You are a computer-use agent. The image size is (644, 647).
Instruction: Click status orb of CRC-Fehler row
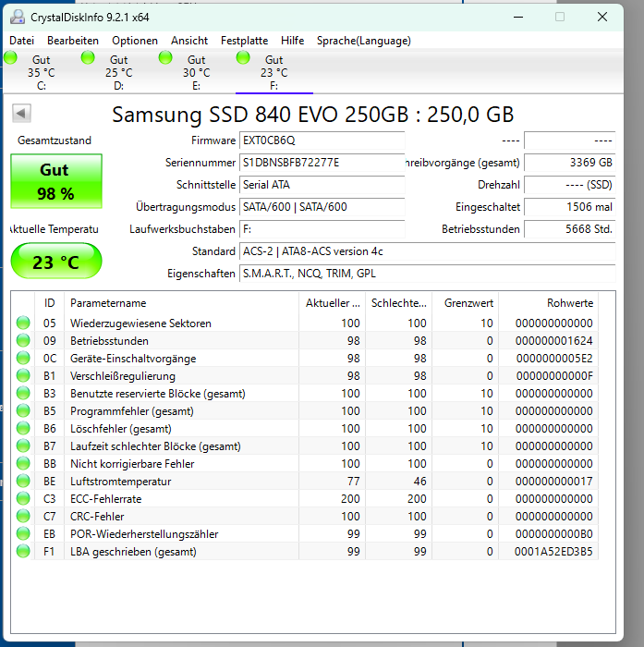click(23, 516)
